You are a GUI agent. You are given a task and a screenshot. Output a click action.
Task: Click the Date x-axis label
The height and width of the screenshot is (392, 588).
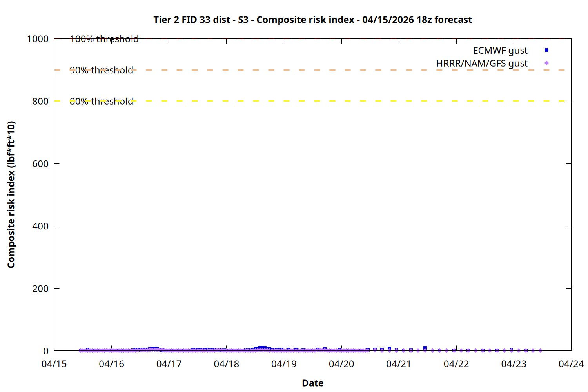pyautogui.click(x=312, y=383)
